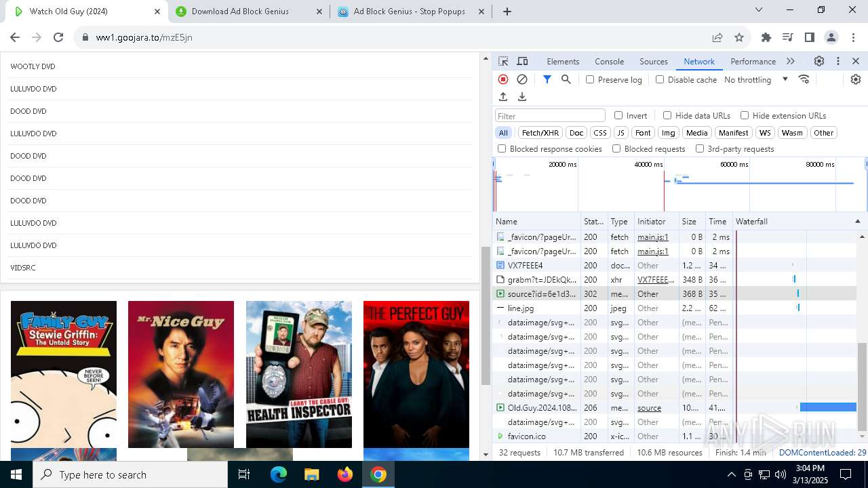Stop recording network log
This screenshot has width=868, height=488.
click(503, 79)
